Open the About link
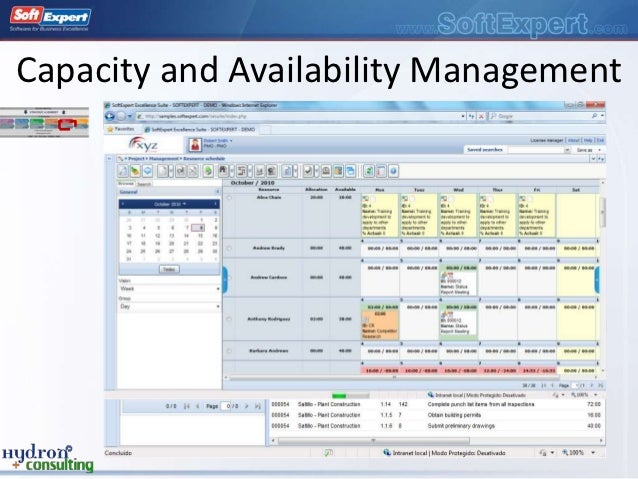638x479 pixels. 573,140
